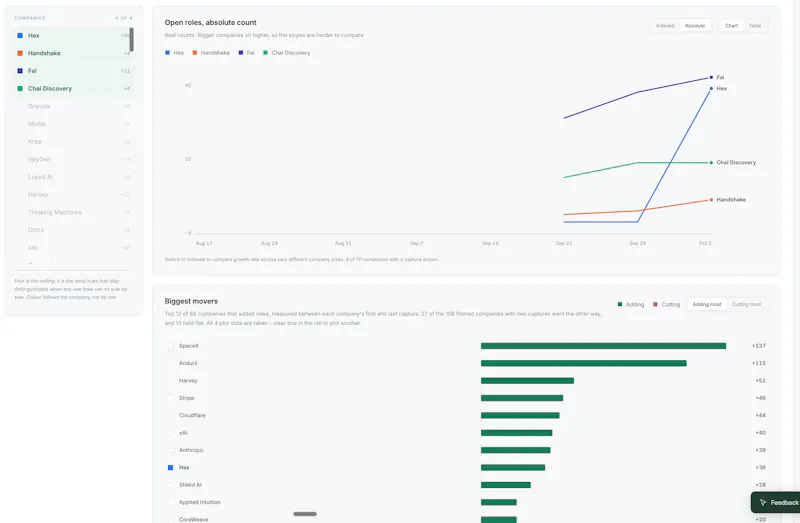Select the Table view tab
This screenshot has height=523, width=800.
(755, 26)
